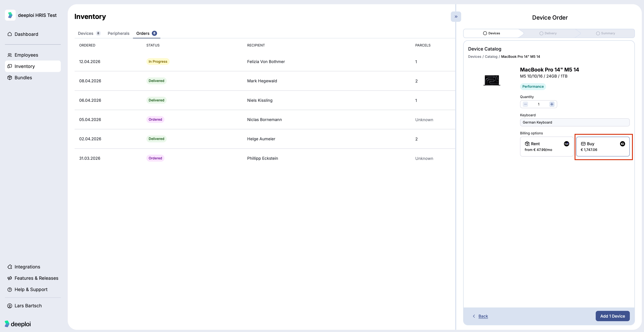The width and height of the screenshot is (644, 332).
Task: Select the Buy billing option
Action: pos(603,146)
